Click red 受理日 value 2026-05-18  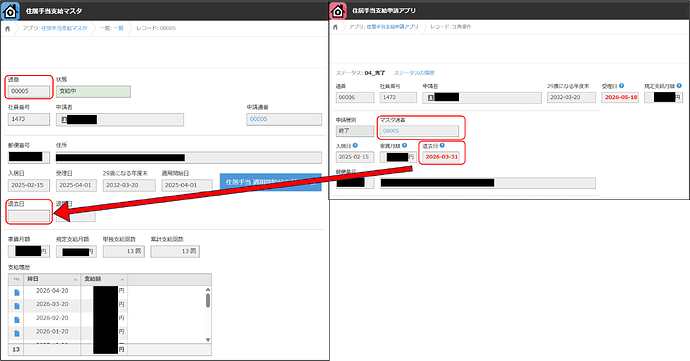coord(620,97)
